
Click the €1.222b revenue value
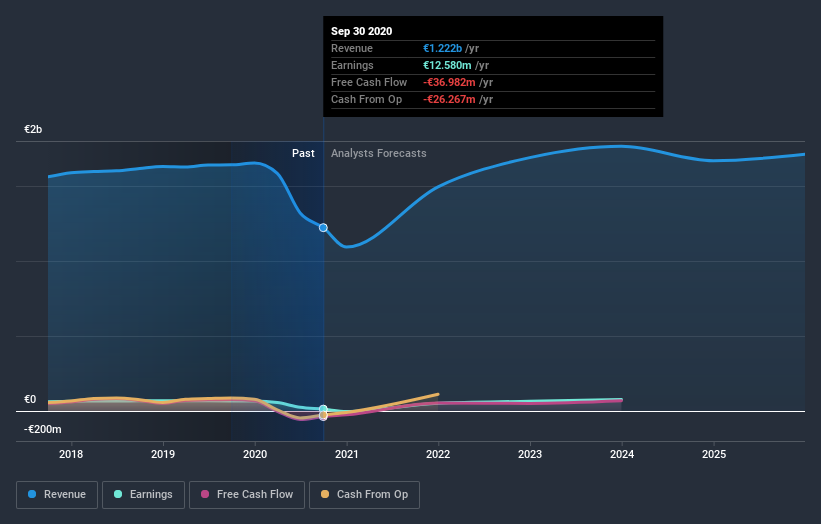coord(442,48)
